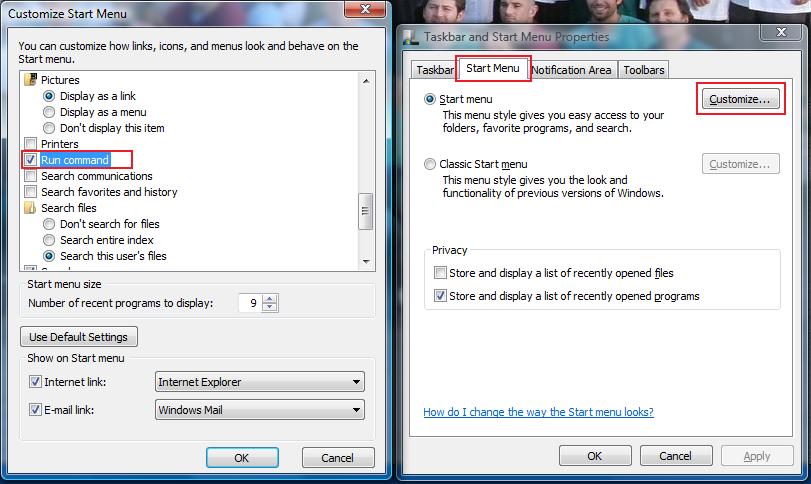The height and width of the screenshot is (484, 811).
Task: Click scroll down arrow in options list
Action: [x=366, y=262]
